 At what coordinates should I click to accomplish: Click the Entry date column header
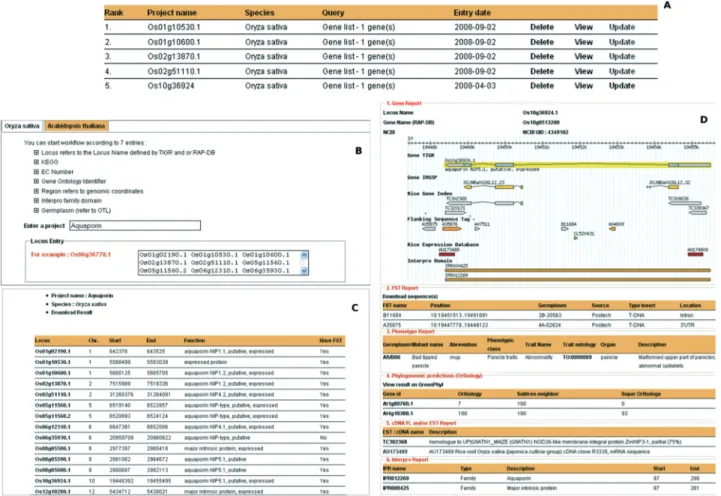472,13
